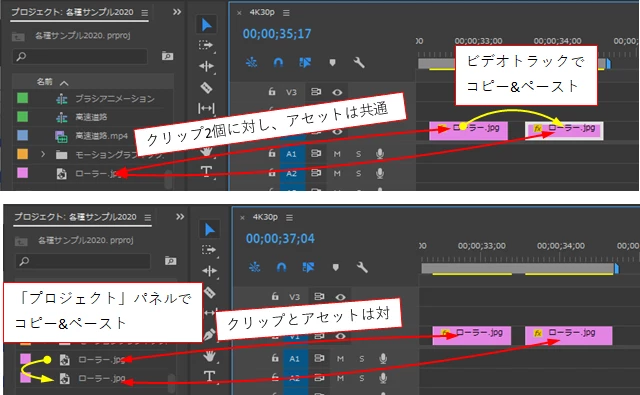Toggle nest-sequence insert mode in 00;00;35;17 timeline
Viewport: 640px width, 395px height.
pos(251,62)
